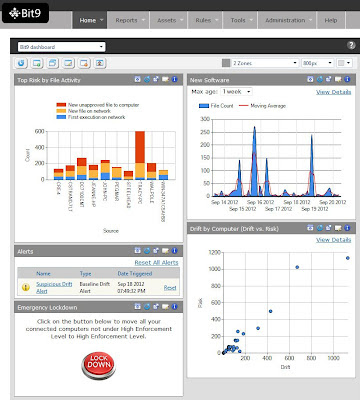Show info for the Emergency Lockdown panel
Screen dimensions: 360x400
175,307
